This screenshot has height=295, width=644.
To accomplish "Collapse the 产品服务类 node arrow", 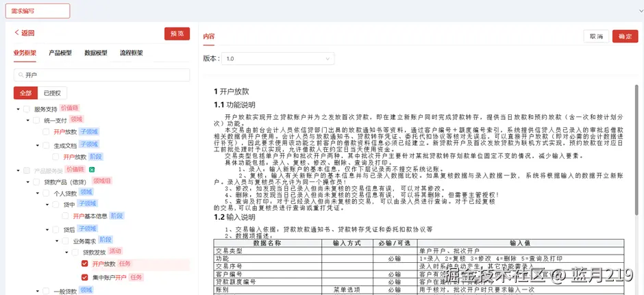I will point(18,170).
